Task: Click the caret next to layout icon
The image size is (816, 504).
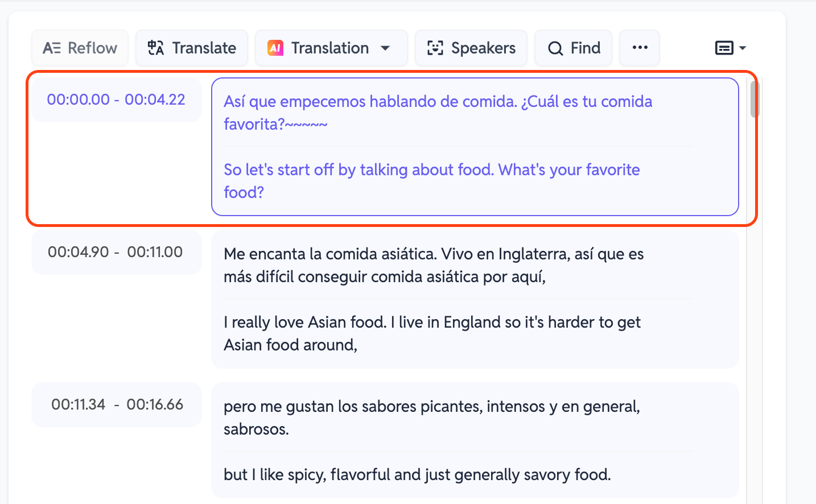Action: coord(742,48)
